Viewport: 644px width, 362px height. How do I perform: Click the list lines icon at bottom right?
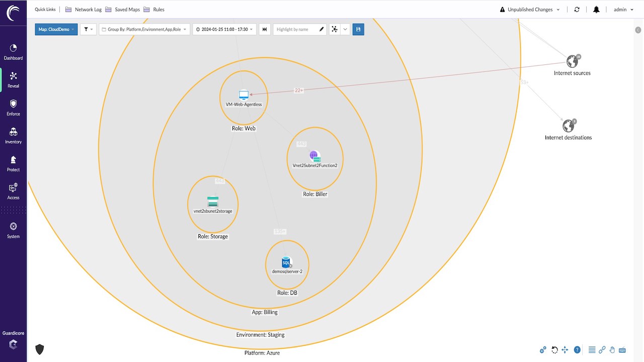(592, 350)
